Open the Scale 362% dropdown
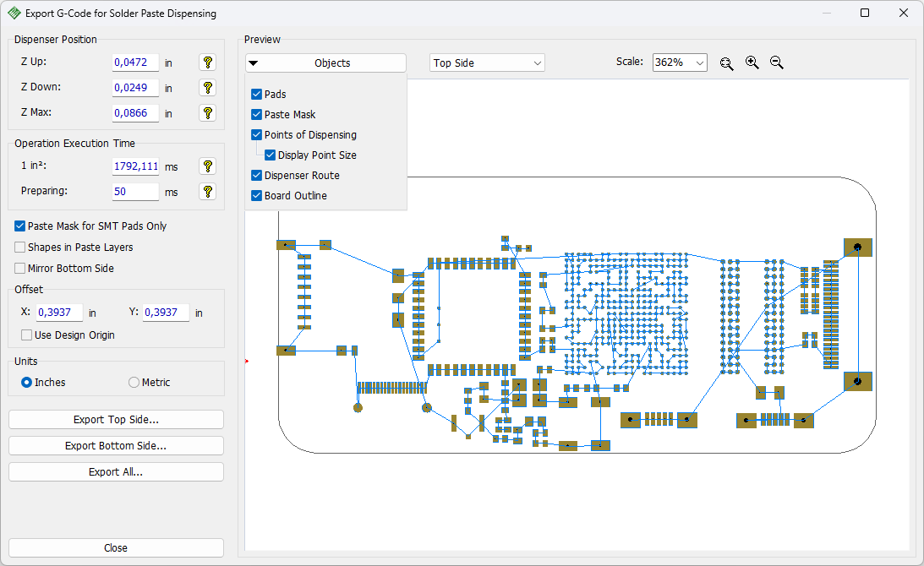 (680, 63)
